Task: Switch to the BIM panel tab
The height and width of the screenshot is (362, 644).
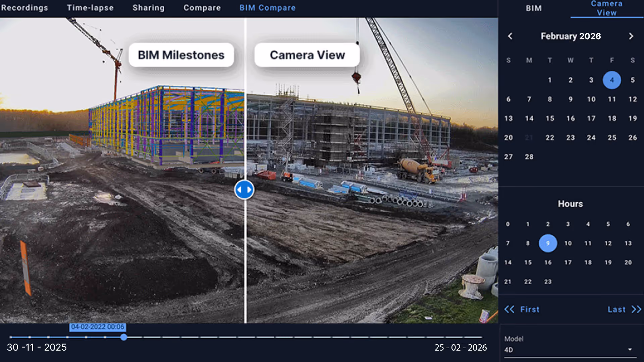Action: (534, 8)
